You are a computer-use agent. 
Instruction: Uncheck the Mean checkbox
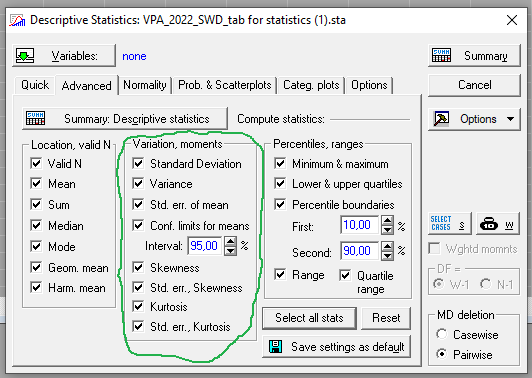36,184
